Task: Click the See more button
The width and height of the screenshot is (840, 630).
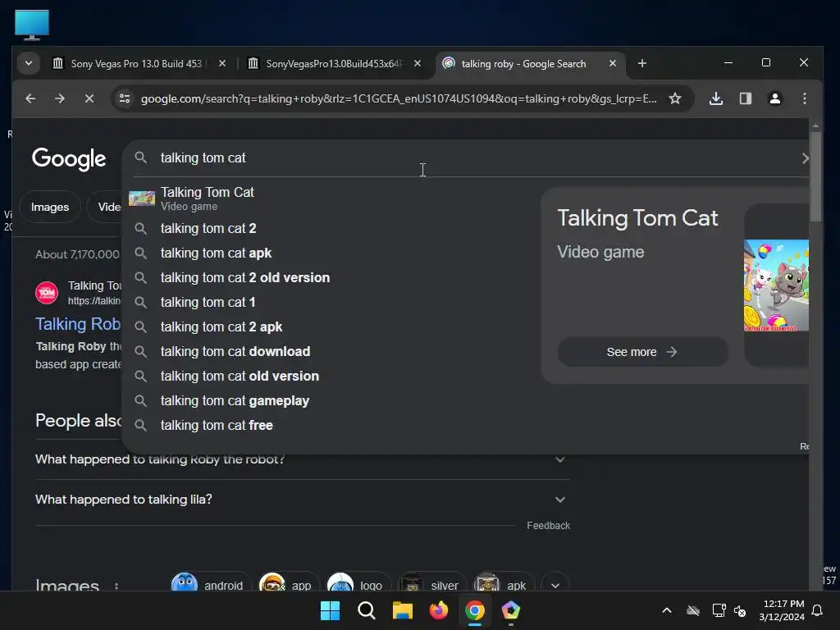Action: click(x=642, y=352)
